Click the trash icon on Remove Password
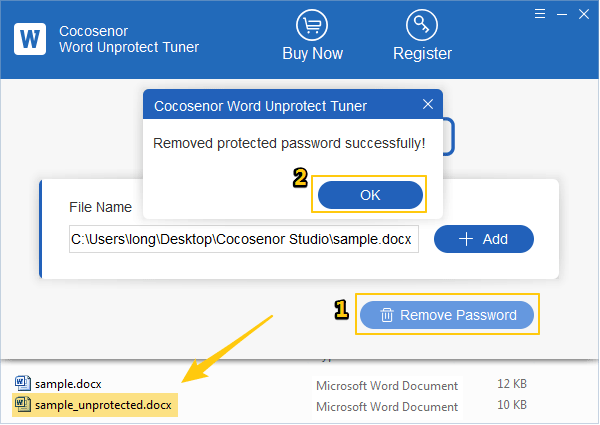This screenshot has height=425, width=600. tap(386, 315)
